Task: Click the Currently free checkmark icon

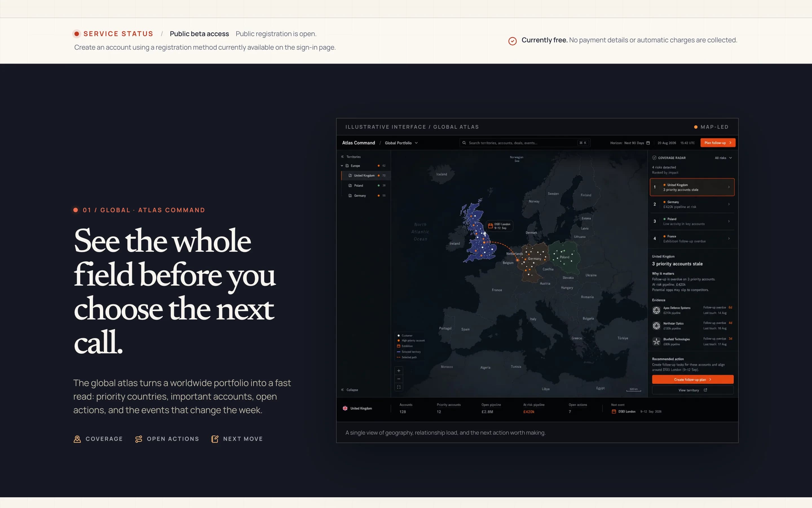Action: (512, 41)
